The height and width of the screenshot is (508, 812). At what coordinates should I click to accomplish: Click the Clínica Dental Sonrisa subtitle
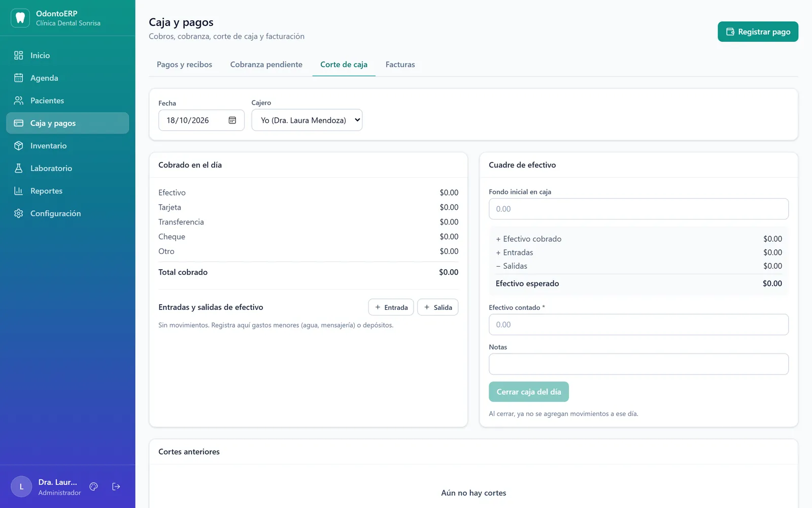coord(68,23)
